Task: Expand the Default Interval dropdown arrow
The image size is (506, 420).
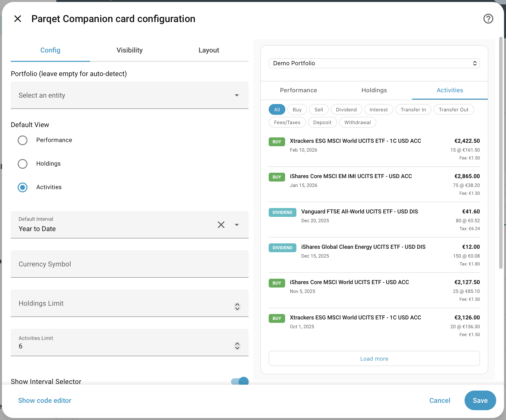Action: pyautogui.click(x=237, y=225)
